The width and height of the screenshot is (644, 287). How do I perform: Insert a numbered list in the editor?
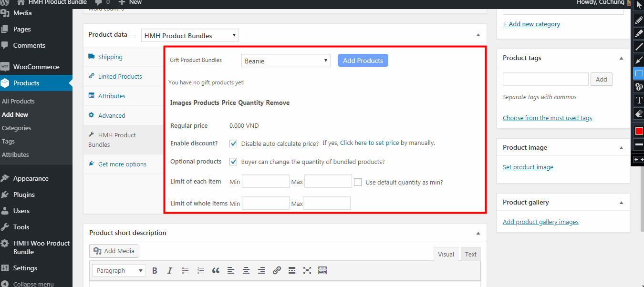coord(200,270)
